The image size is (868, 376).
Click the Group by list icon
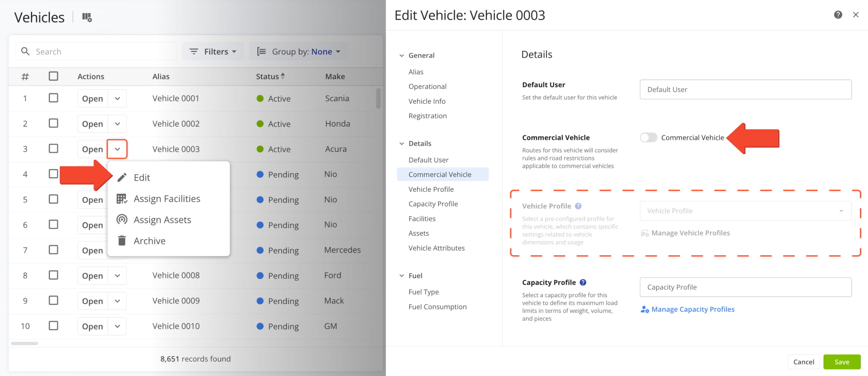[x=262, y=51]
